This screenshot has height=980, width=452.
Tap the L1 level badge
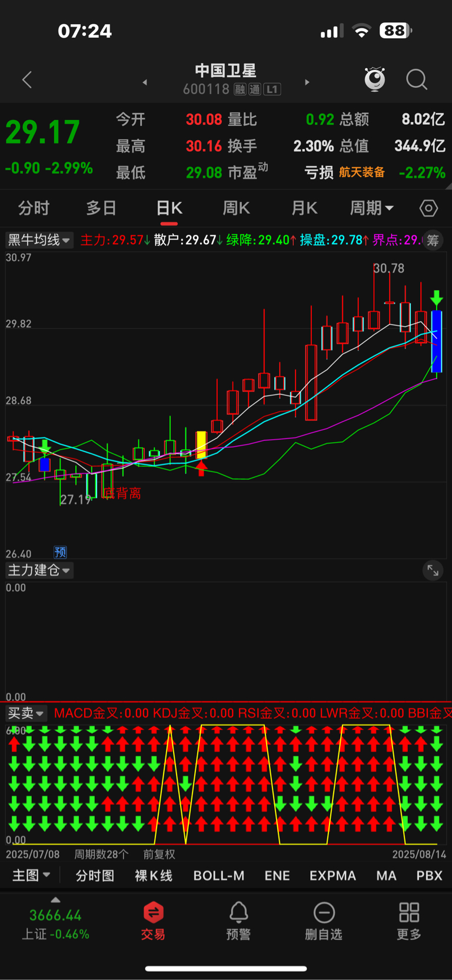click(272, 89)
